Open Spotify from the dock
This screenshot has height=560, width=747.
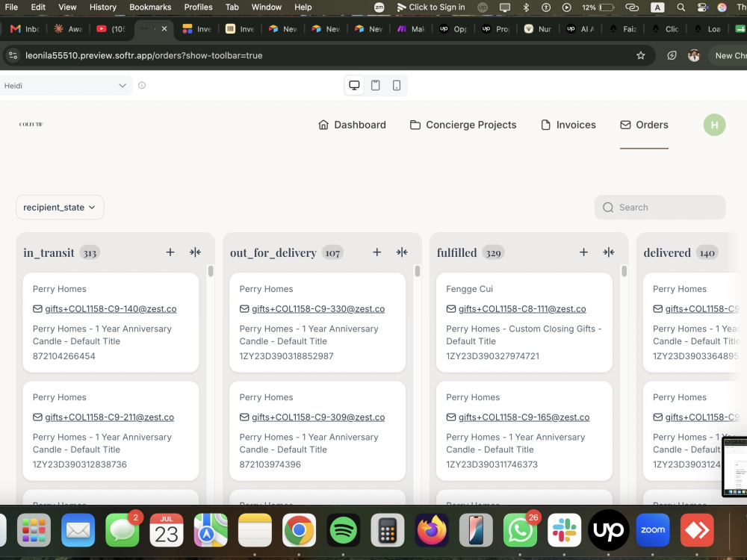343,530
